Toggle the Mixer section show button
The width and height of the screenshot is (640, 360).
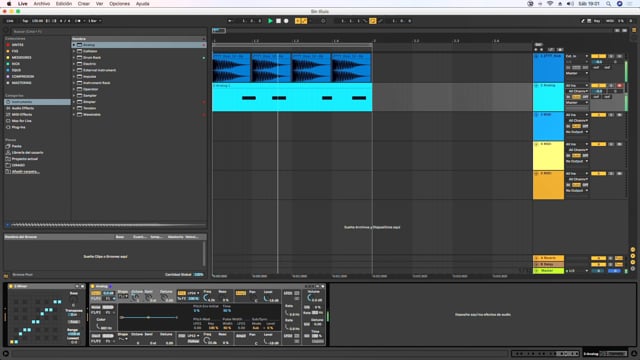(633, 262)
